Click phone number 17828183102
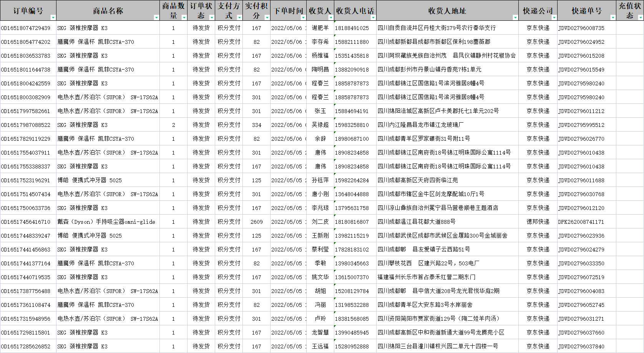 pos(355,250)
